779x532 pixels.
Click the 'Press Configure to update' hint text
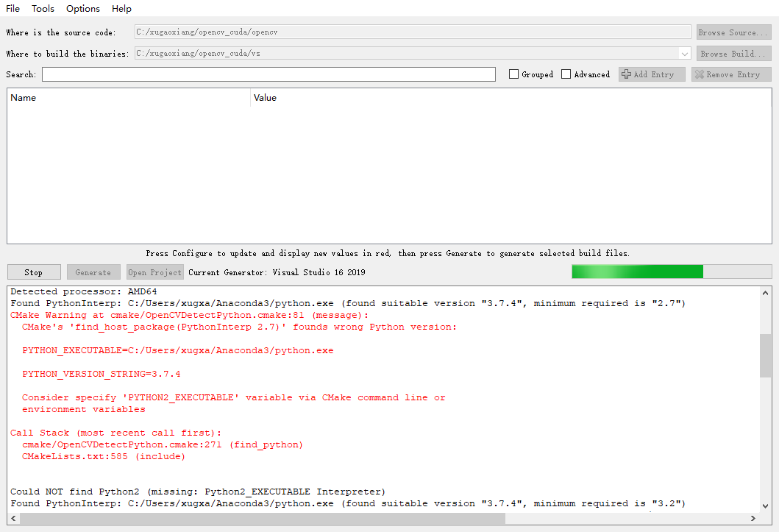coord(388,253)
